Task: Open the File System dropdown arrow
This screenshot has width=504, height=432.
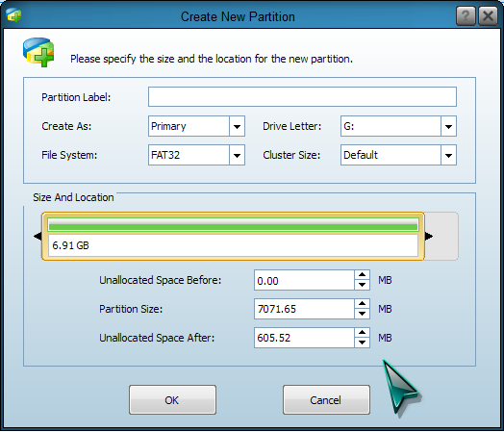Action: 238,155
